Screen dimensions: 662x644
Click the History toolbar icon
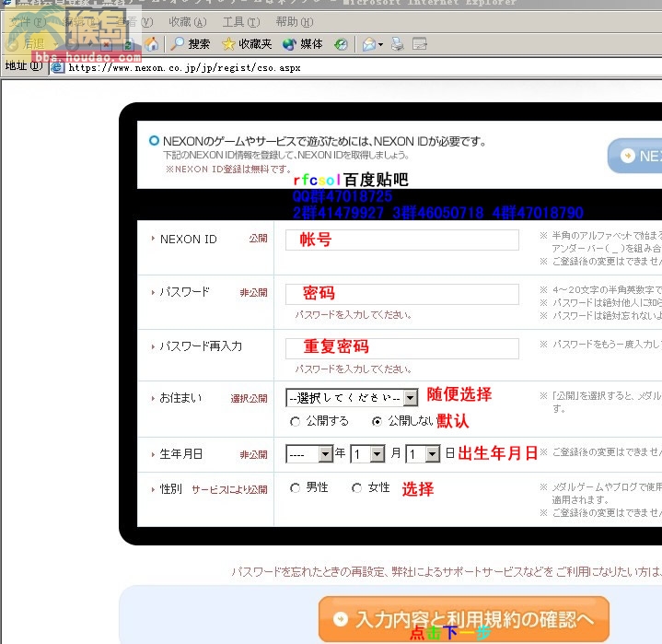tap(341, 43)
